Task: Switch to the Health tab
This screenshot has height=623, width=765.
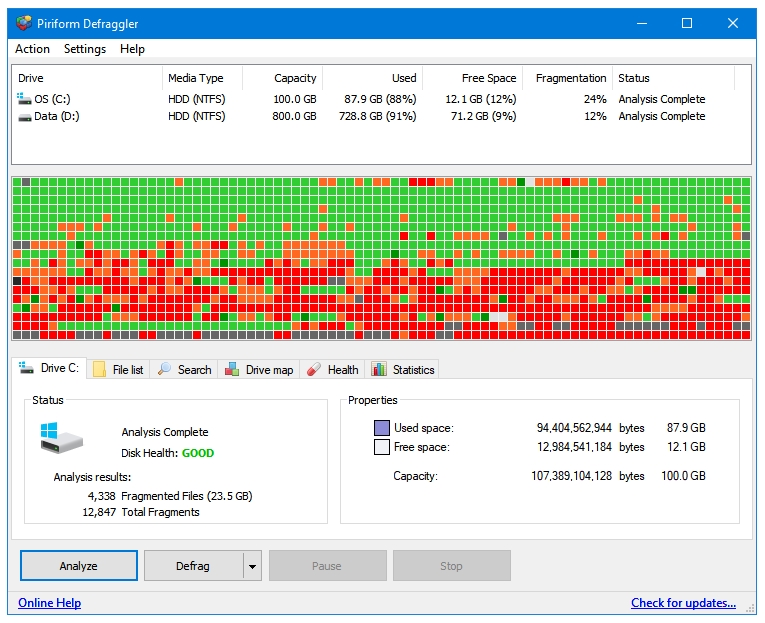Action: point(333,369)
